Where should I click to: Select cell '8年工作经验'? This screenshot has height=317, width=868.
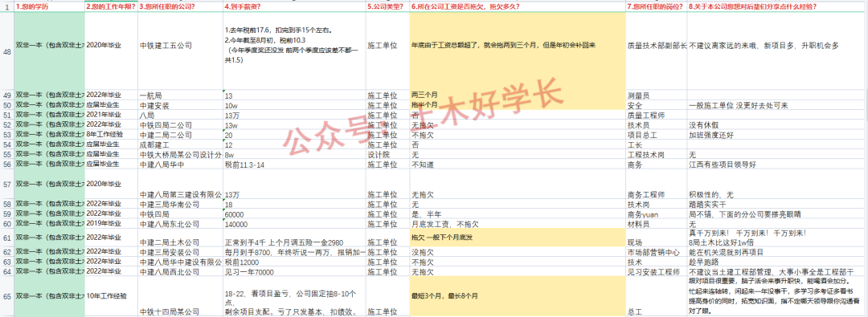pos(111,135)
